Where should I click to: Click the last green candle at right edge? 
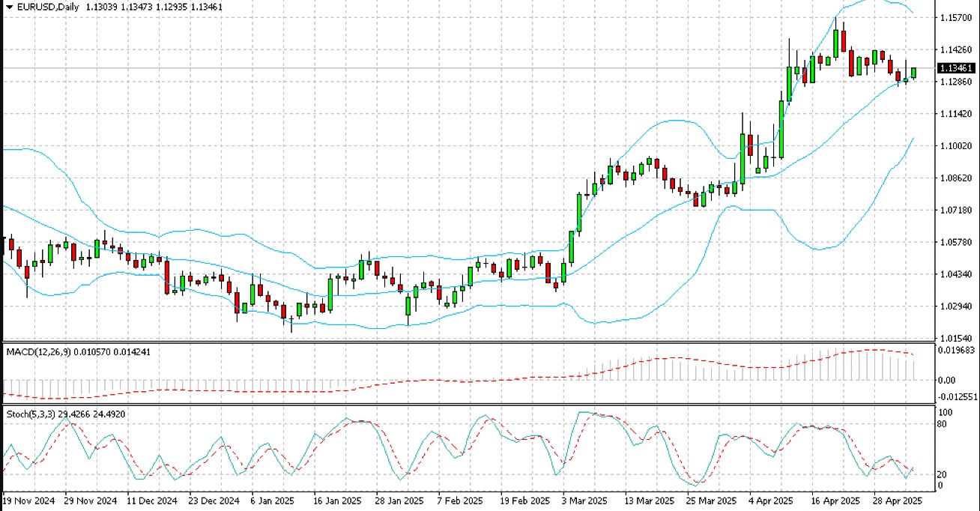[913, 73]
